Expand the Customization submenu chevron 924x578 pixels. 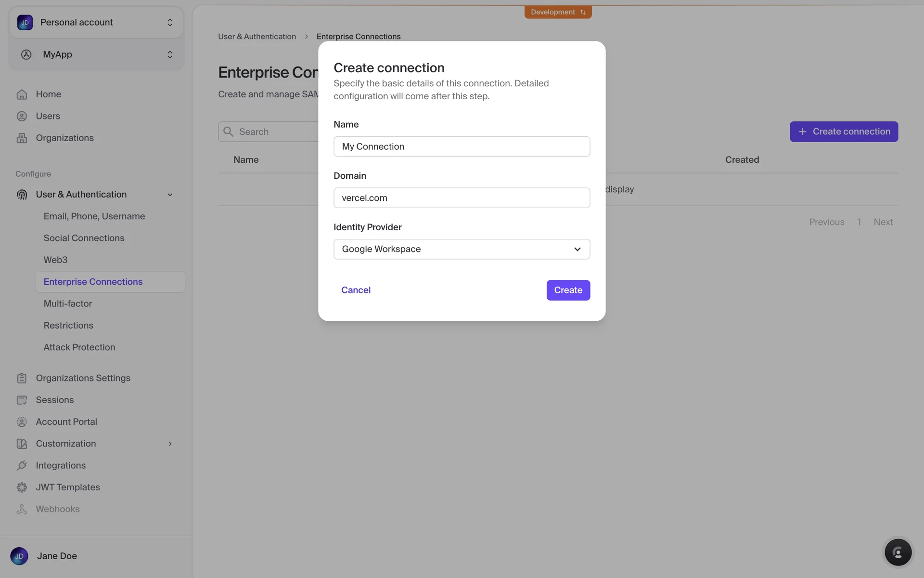tap(170, 444)
